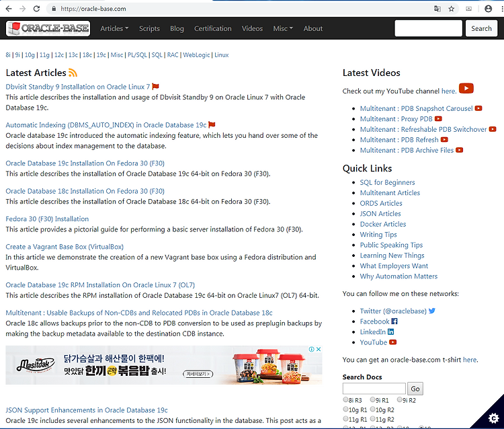The image size is (504, 429).
Task: Open the cookie settings gear in the corner
Action: click(493, 418)
